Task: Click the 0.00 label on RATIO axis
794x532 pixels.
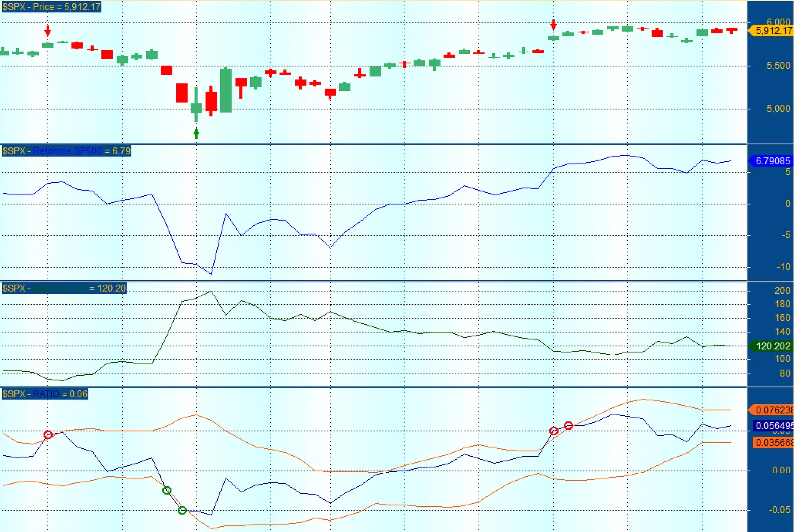Action: point(781,470)
